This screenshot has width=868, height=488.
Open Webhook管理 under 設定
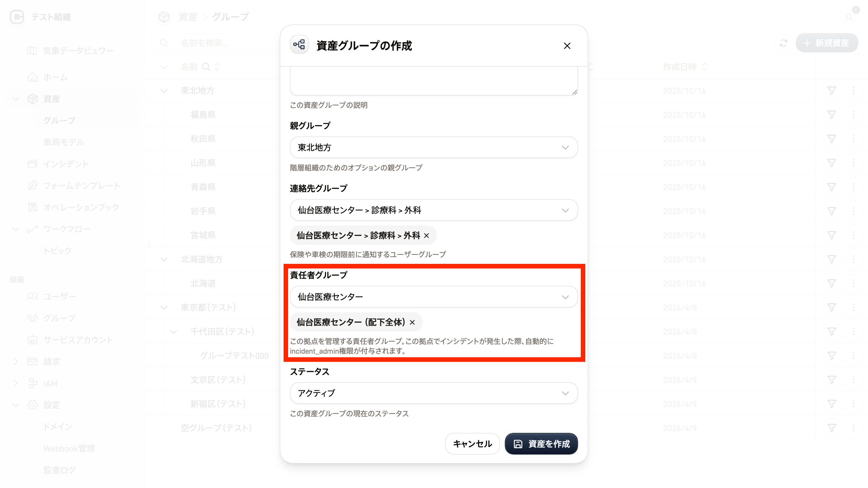click(69, 449)
